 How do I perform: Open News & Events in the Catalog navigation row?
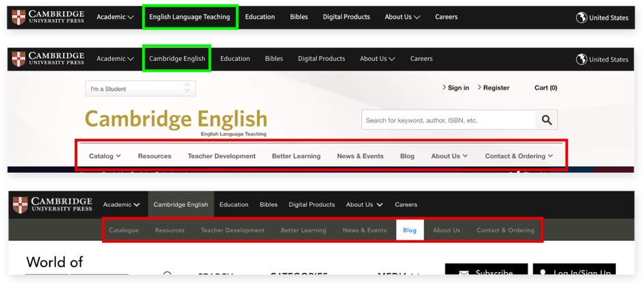[x=360, y=156]
